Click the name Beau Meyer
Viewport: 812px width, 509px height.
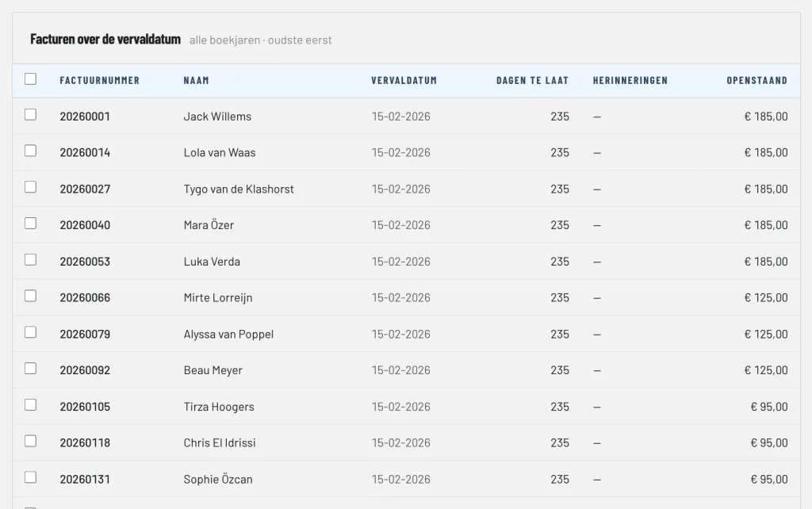[x=213, y=370]
